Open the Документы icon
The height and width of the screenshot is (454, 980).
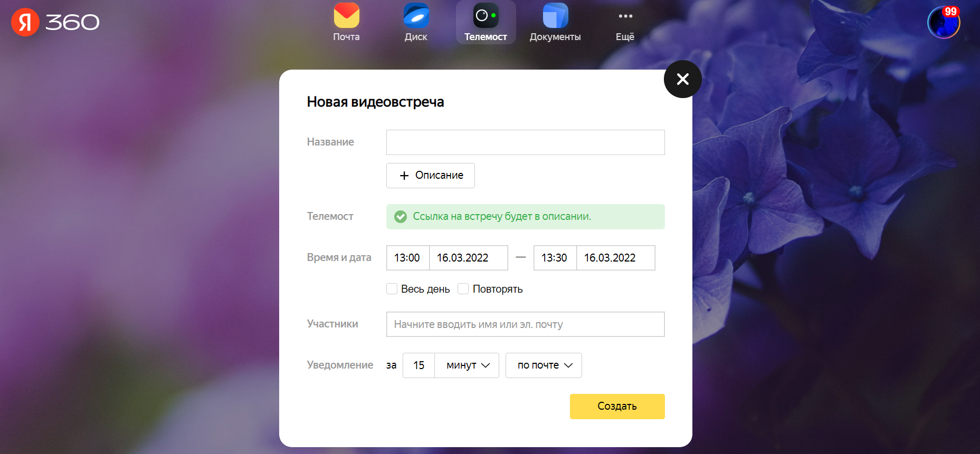point(555,16)
